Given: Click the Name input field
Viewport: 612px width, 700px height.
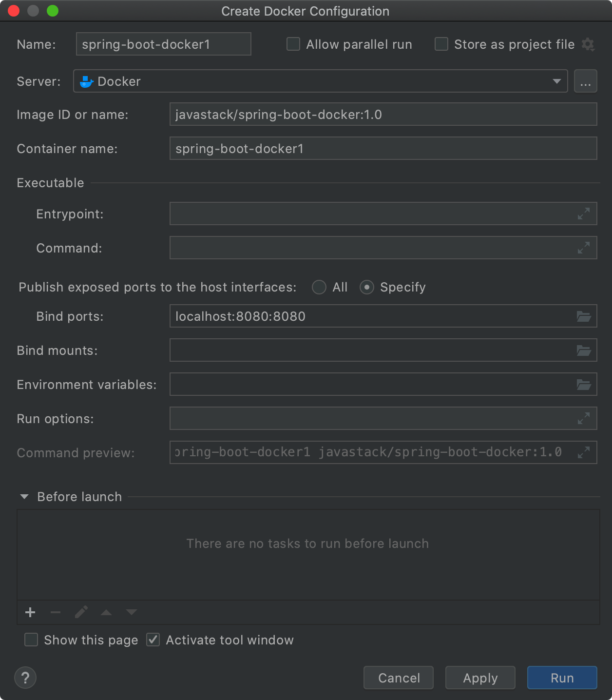Looking at the screenshot, I should click(164, 44).
